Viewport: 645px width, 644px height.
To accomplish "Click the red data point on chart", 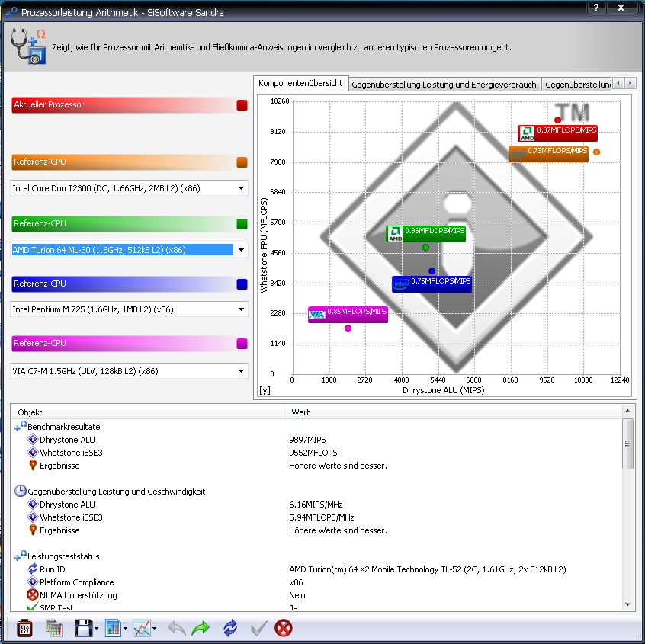I will pyautogui.click(x=558, y=120).
